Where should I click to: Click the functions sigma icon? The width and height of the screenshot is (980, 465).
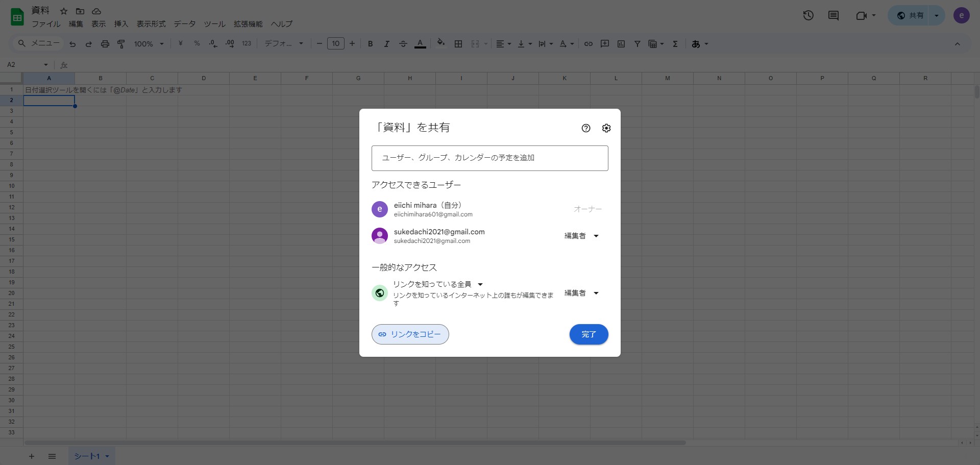point(675,44)
